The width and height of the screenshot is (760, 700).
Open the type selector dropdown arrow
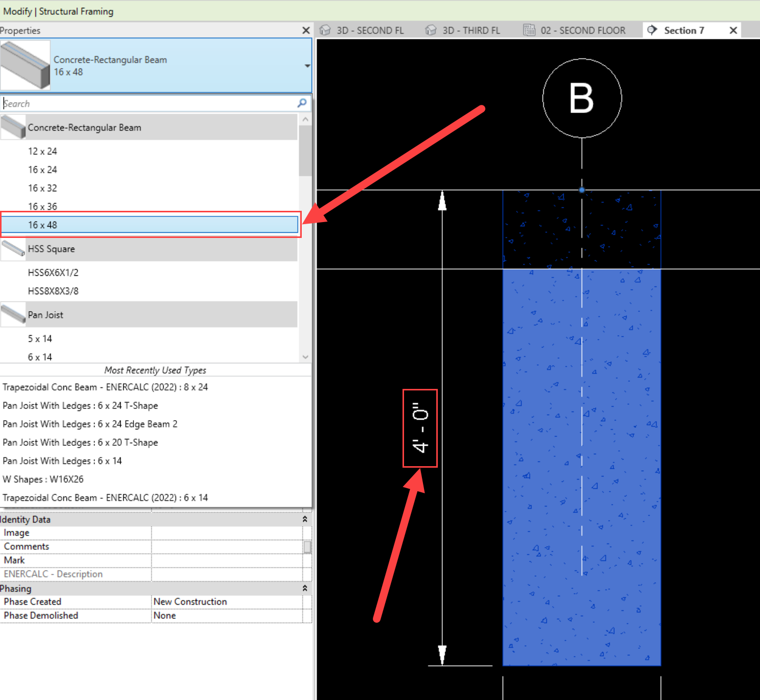307,66
